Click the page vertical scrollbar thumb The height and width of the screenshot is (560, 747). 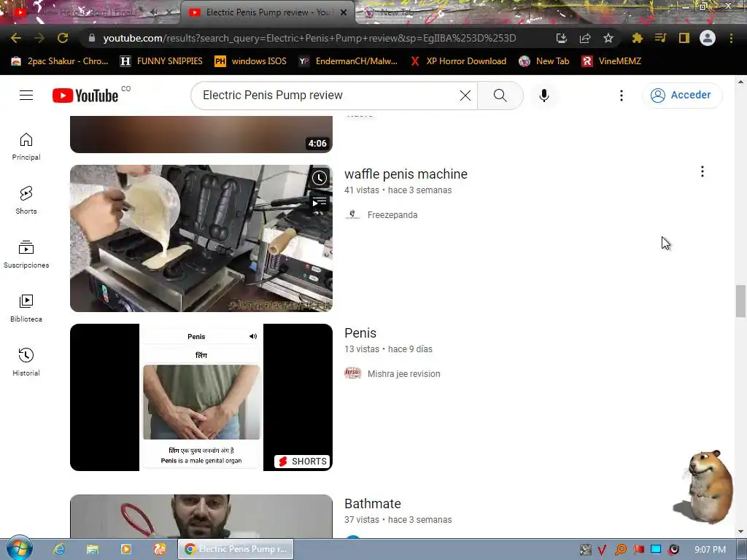tap(740, 301)
